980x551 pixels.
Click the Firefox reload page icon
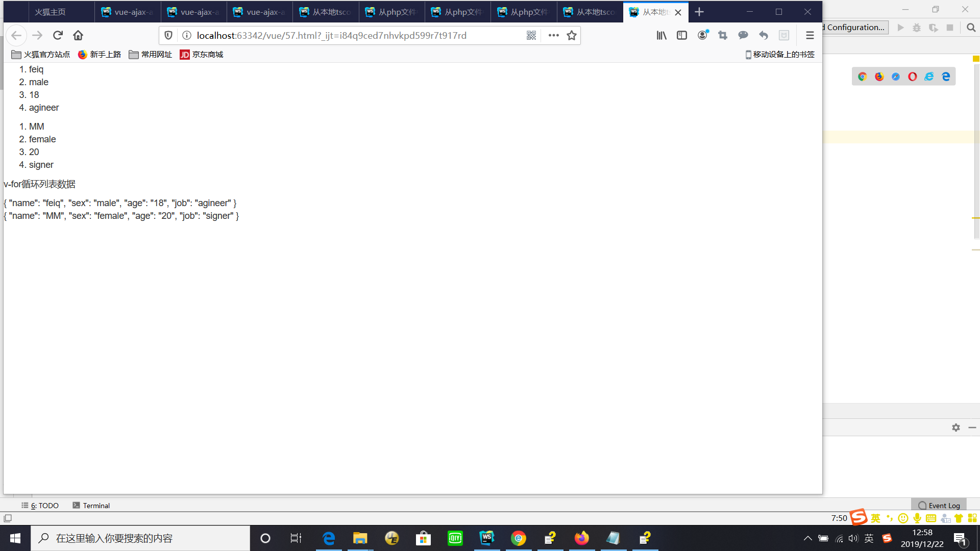[58, 35]
